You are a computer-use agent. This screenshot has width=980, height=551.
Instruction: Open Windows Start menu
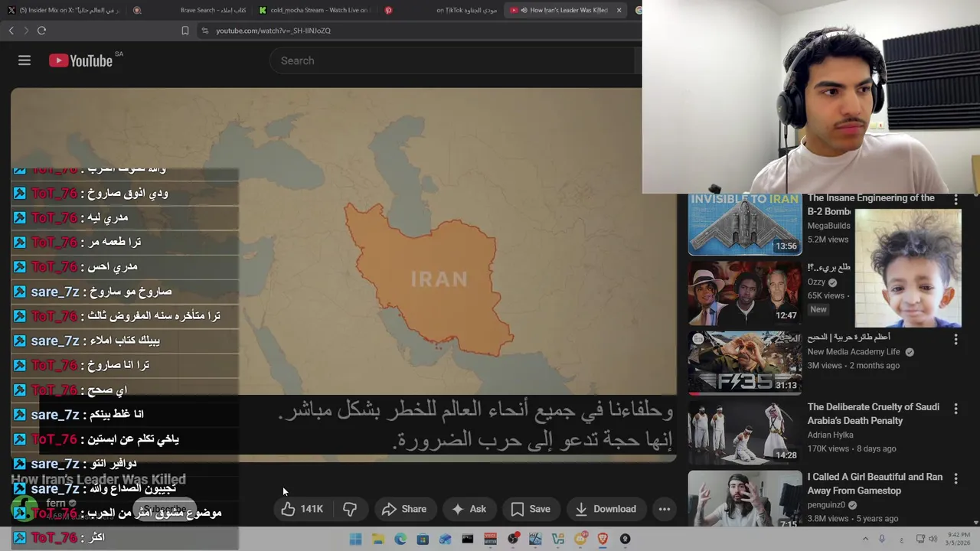(355, 539)
